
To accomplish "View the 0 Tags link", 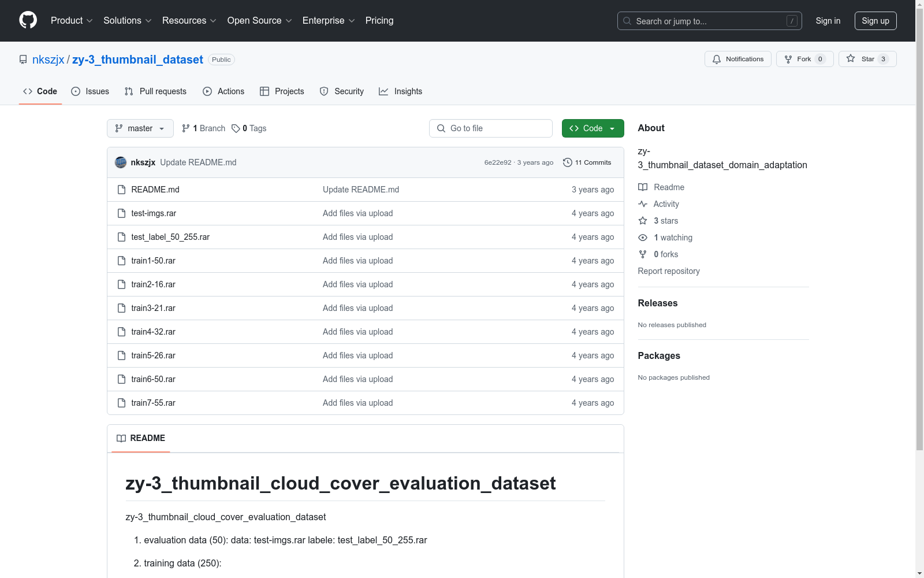I will 249,128.
